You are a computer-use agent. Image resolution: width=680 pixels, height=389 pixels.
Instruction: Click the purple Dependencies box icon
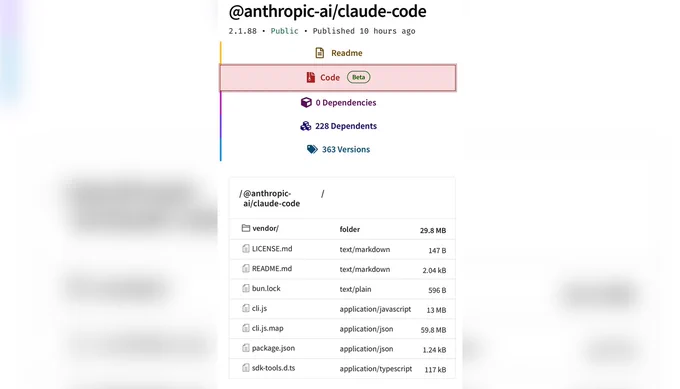point(306,102)
